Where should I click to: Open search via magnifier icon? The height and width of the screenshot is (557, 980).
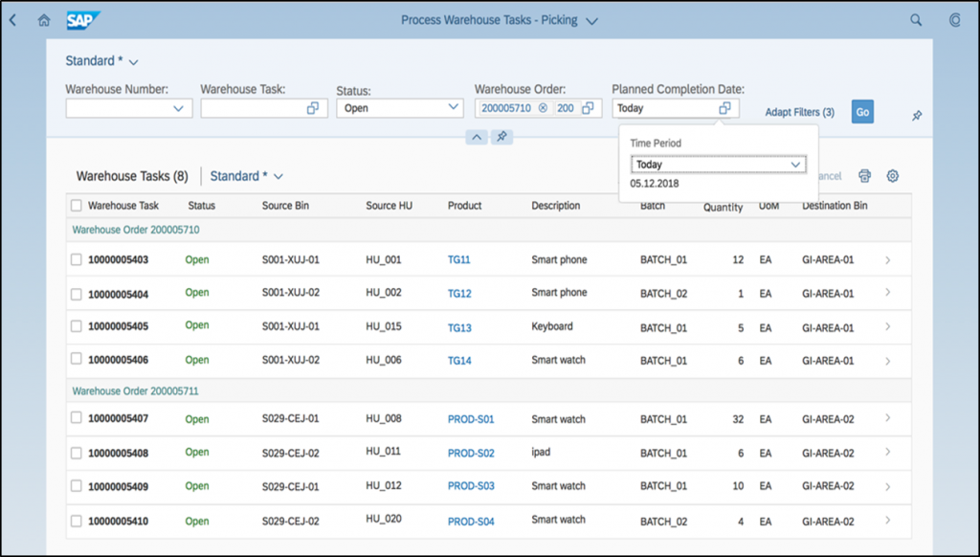coord(916,20)
